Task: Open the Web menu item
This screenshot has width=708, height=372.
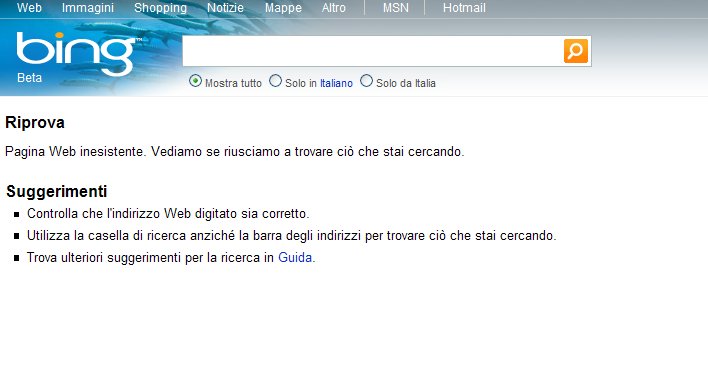Action: pos(29,8)
